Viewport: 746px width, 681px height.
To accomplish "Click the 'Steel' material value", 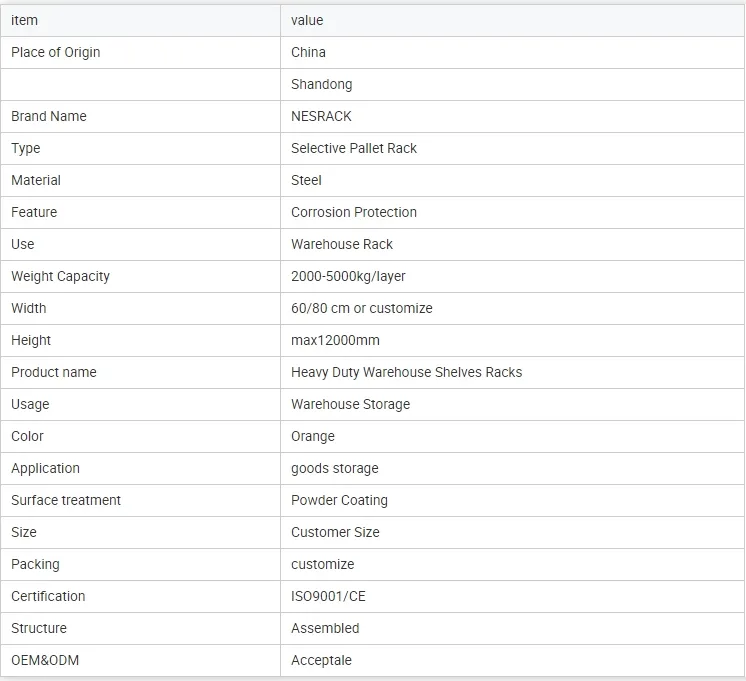I will coord(306,180).
